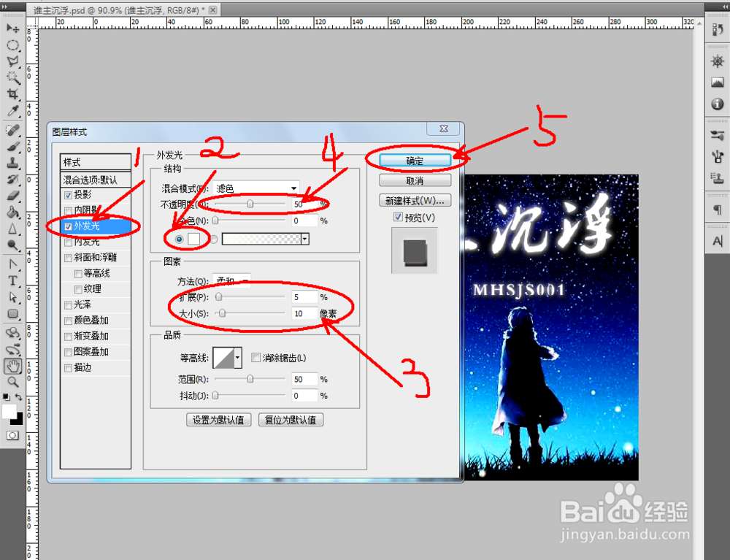Select the solid color radio button
Screen dimensions: 730x560
180,239
